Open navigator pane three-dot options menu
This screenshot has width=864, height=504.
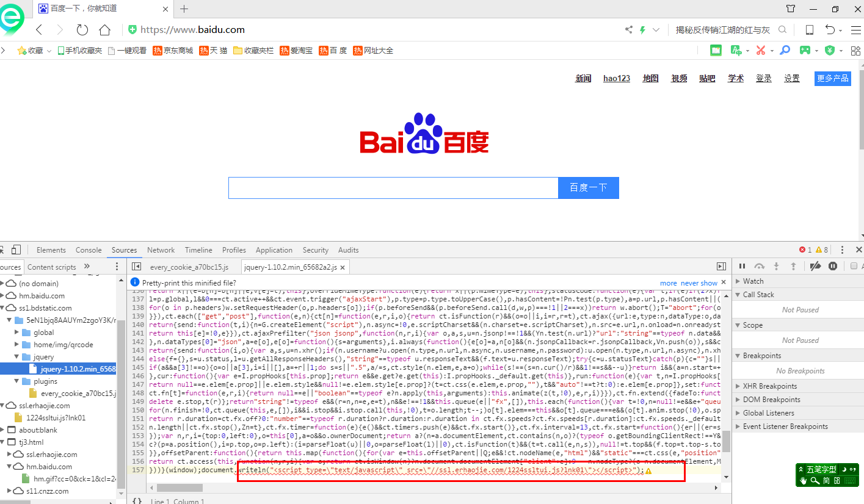(x=117, y=267)
